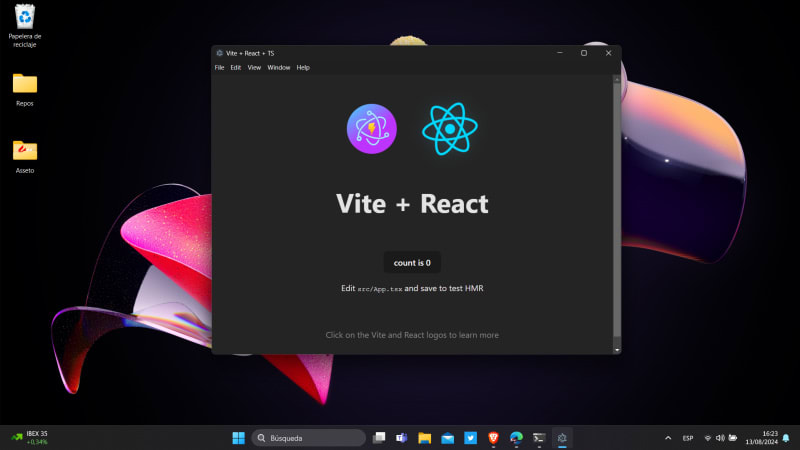800x450 pixels.
Task: Click the app window's vertical scrollbar thumb
Action: (x=617, y=209)
